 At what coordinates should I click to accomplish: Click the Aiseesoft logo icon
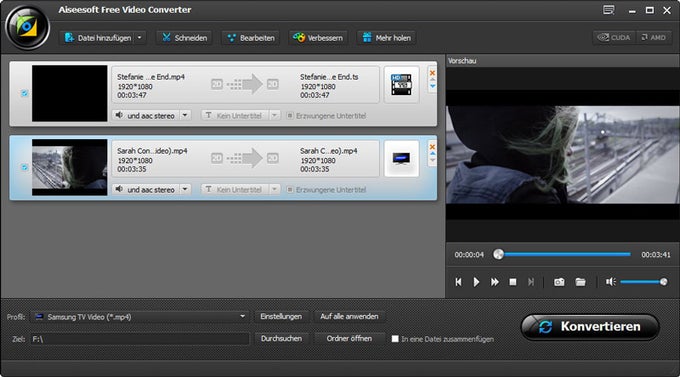point(27,27)
